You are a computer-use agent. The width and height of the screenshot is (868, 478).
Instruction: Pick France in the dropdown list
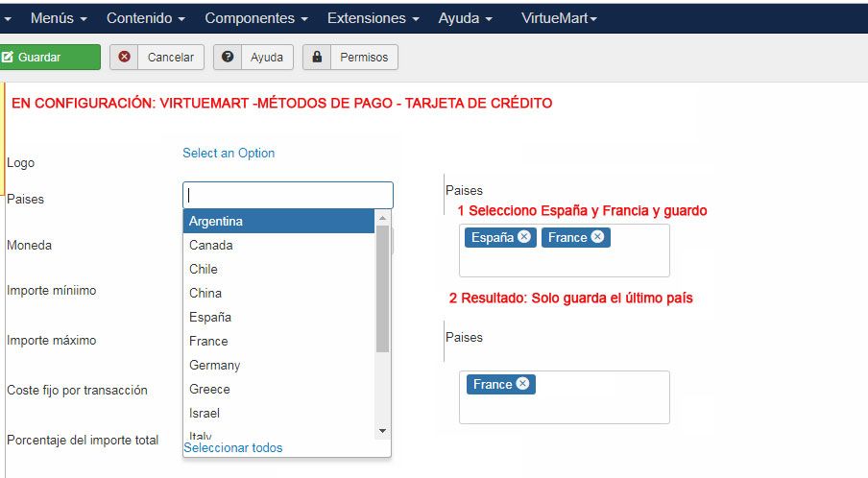point(279,341)
